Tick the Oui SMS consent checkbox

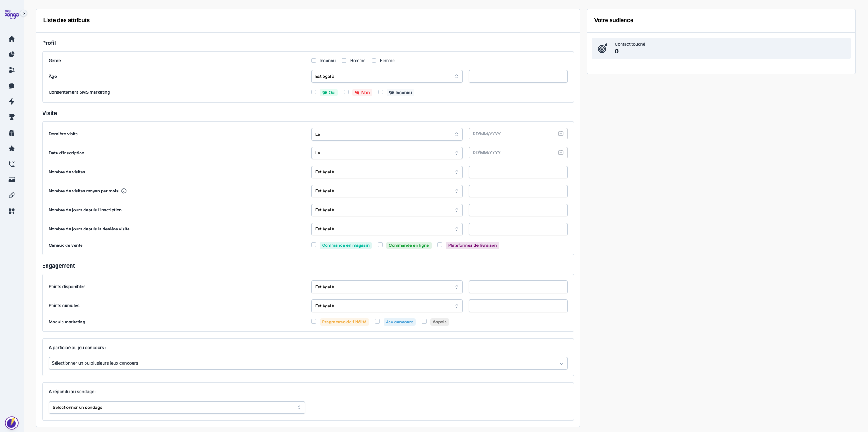tap(314, 92)
